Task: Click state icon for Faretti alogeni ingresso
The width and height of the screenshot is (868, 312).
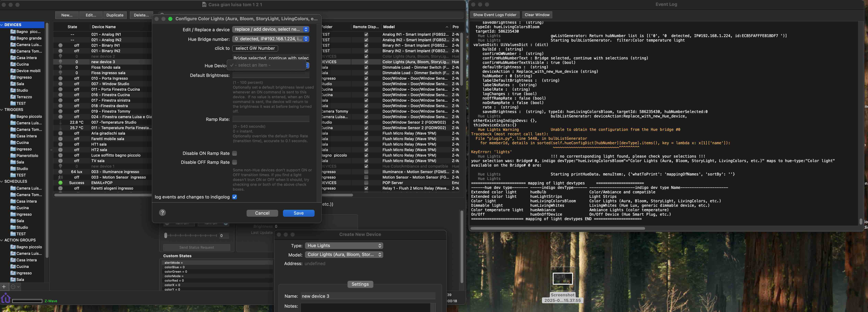Action: [x=60, y=188]
